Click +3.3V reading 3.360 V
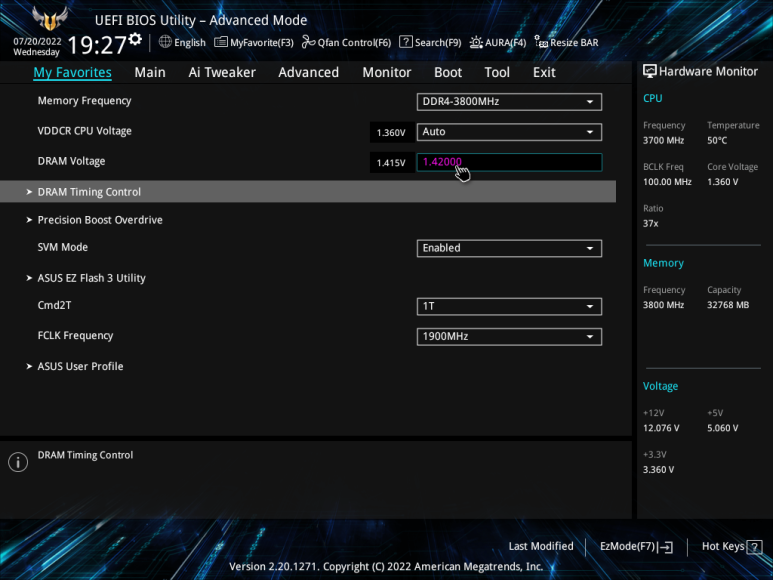 point(658,470)
